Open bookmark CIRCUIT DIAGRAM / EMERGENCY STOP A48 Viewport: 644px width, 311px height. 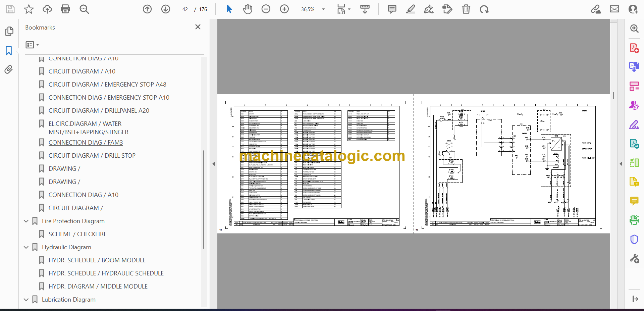point(107,84)
